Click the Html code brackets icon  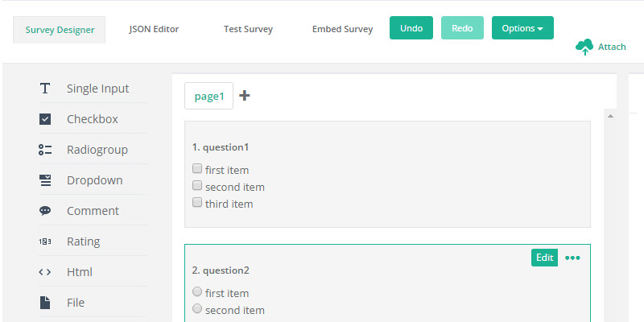[x=45, y=272]
